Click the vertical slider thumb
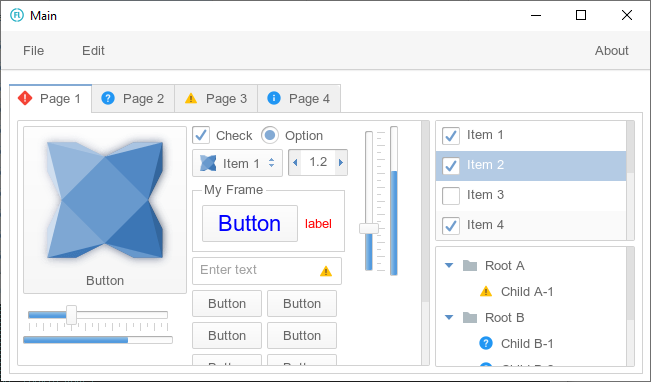Screen dimensions: 651x382 coord(369,228)
